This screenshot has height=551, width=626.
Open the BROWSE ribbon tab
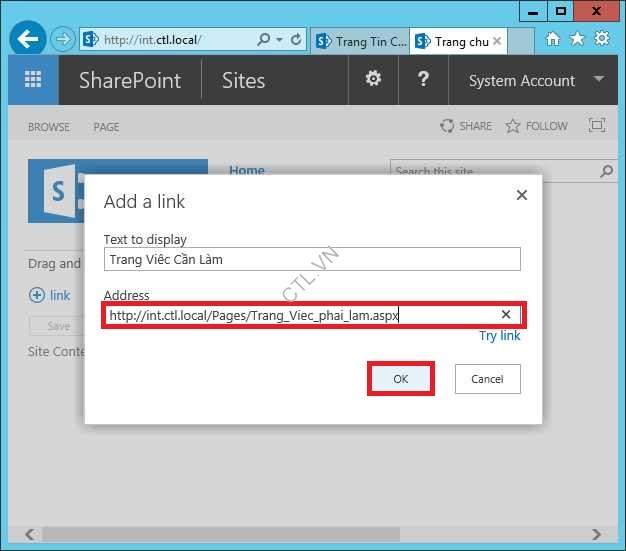tap(49, 127)
